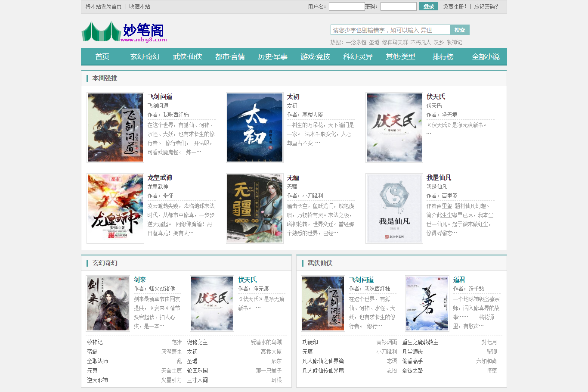This screenshot has width=588, height=392.
Task: Open 全部小说 all novels page
Action: pyautogui.click(x=486, y=57)
